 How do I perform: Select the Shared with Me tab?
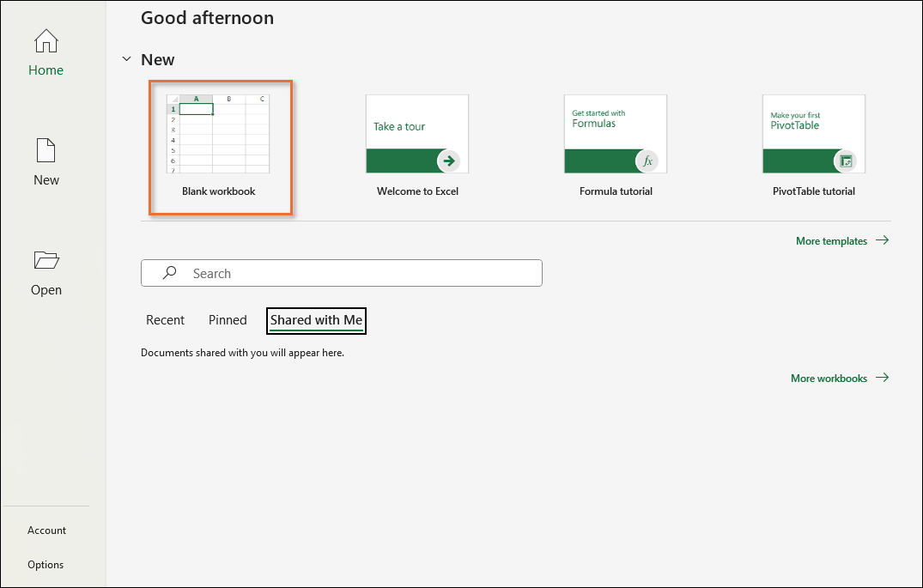tap(316, 320)
